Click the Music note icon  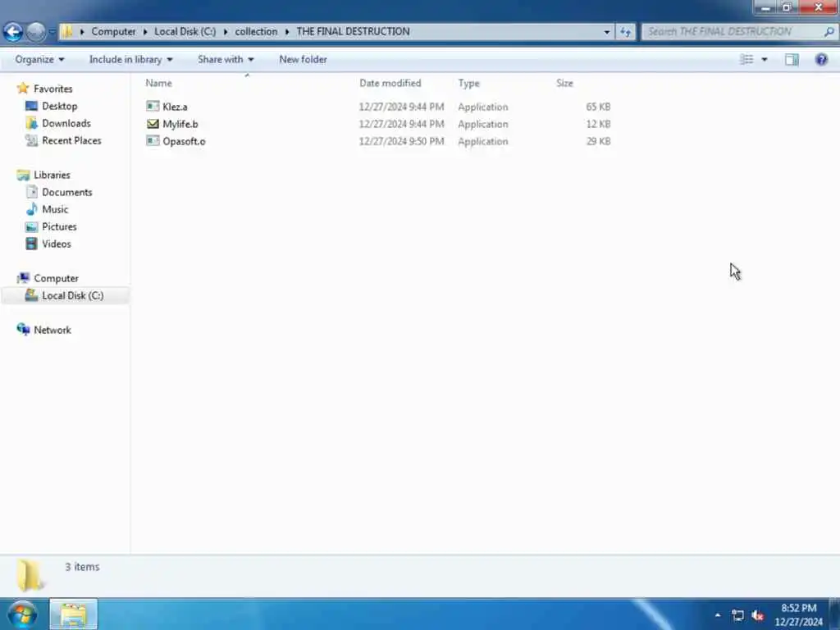[x=32, y=209]
